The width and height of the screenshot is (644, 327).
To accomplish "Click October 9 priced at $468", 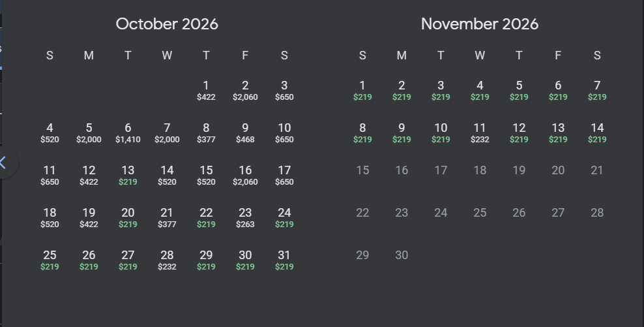I will coord(245,133).
